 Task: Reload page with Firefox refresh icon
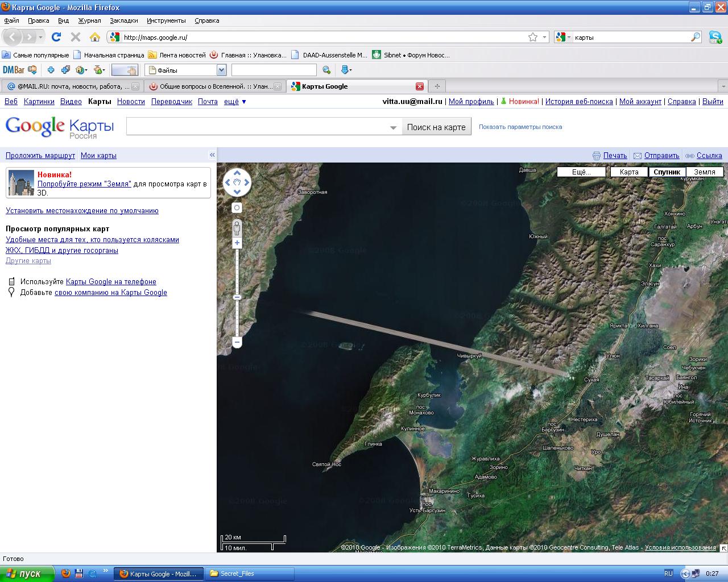pos(56,37)
